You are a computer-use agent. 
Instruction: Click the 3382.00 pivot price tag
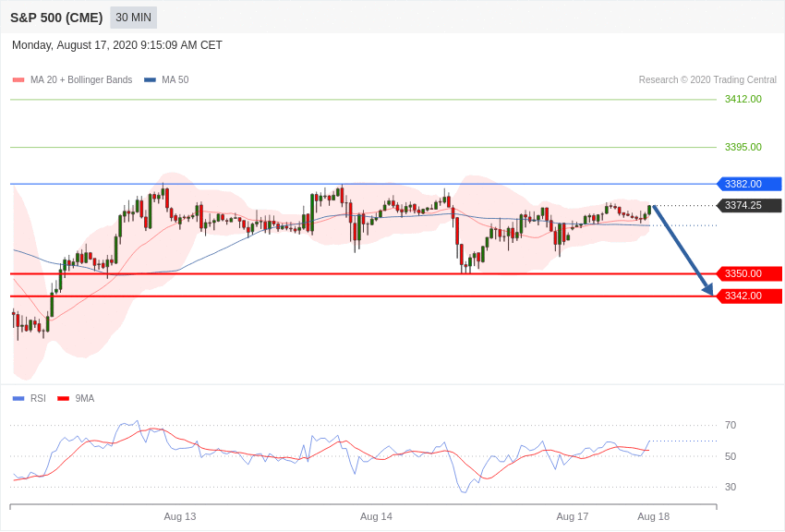750,184
